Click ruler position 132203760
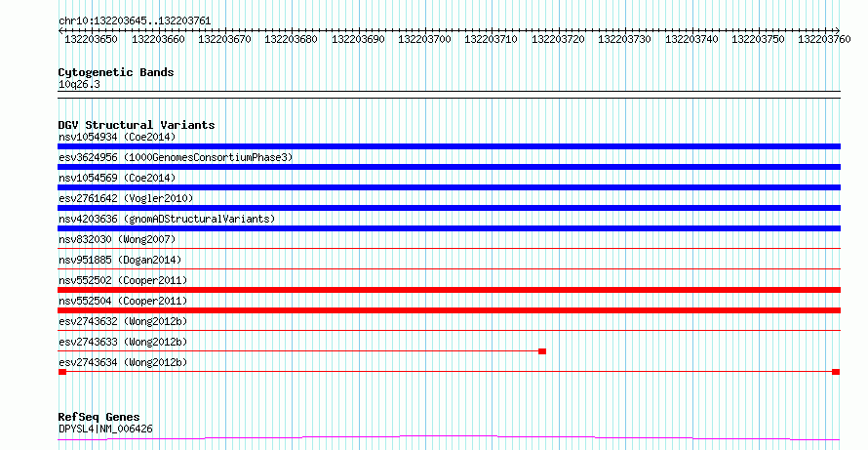 pos(824,39)
